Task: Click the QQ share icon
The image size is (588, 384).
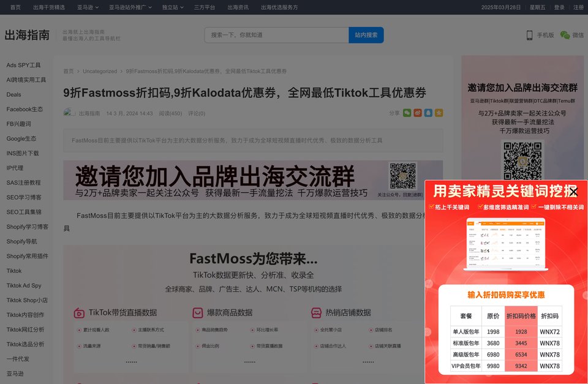Action: pyautogui.click(x=428, y=113)
